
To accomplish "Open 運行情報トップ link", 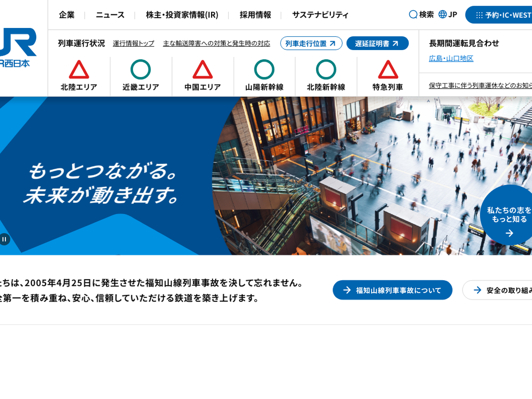I will (133, 43).
